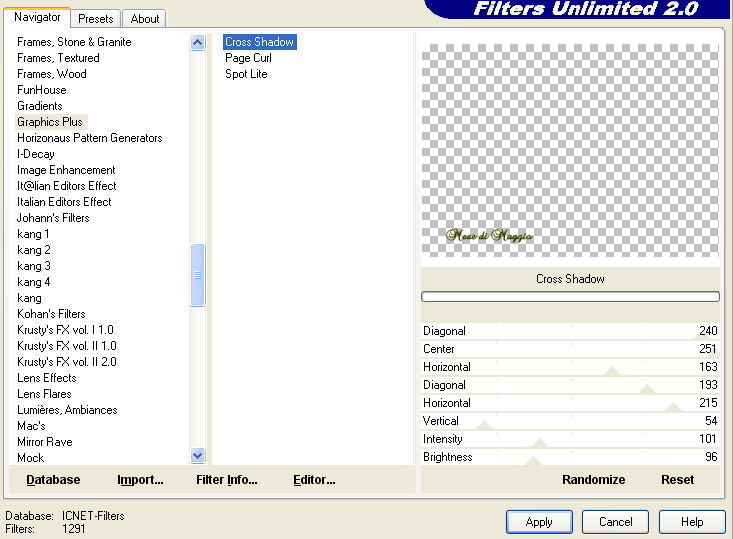
Task: Click the category list scroll-up arrow
Action: [x=198, y=43]
